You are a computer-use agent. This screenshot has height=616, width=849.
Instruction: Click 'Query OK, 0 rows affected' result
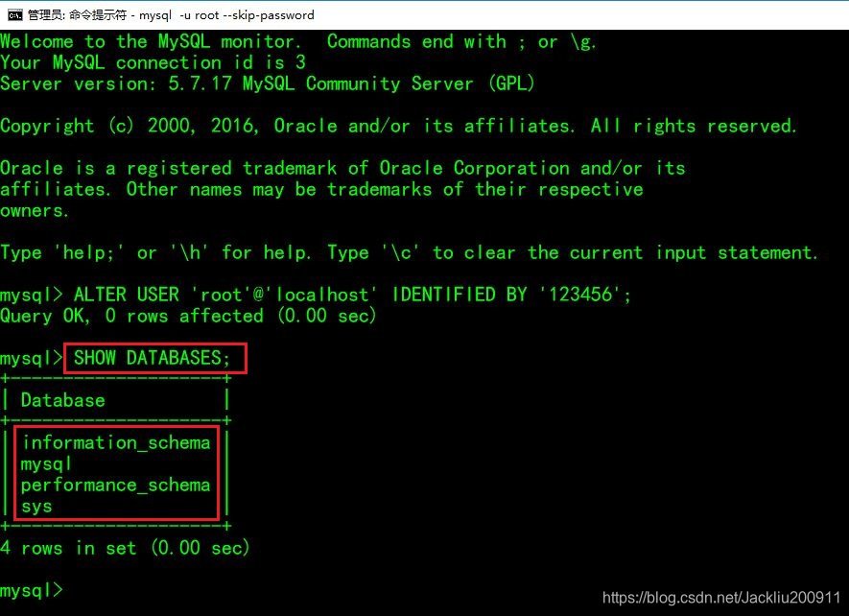tap(188, 316)
